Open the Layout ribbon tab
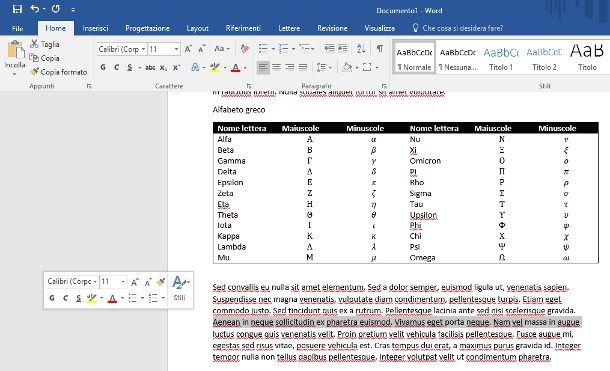Viewport: 610px width, 371px height. click(x=198, y=28)
